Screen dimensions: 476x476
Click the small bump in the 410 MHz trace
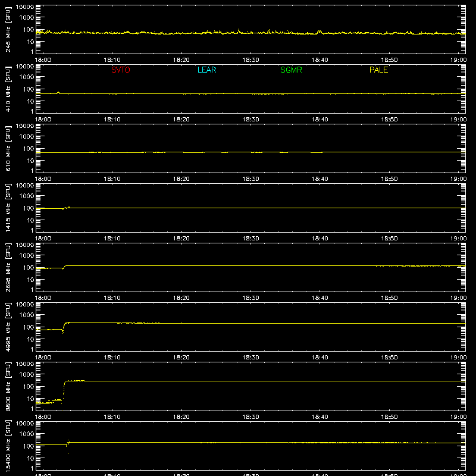[58, 93]
